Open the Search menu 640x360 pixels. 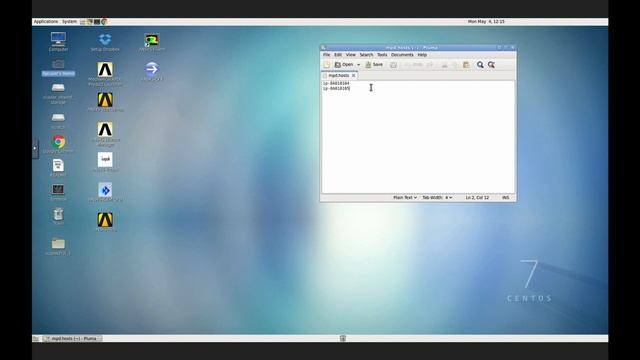(x=366, y=55)
